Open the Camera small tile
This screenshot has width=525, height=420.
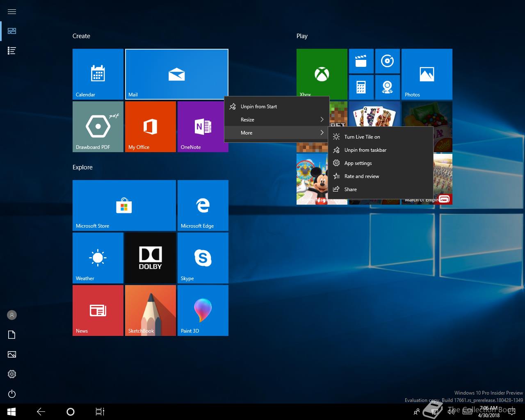tap(388, 87)
